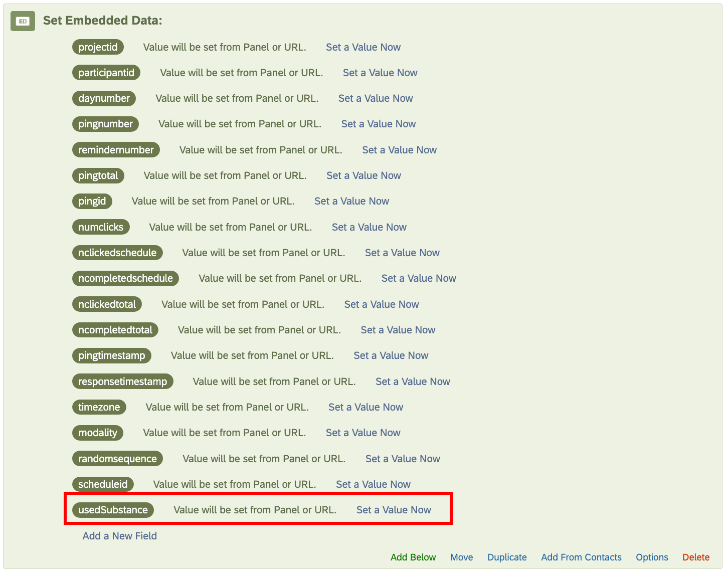This screenshot has height=573, width=728.
Task: Open Options for this embedded data block
Action: coord(651,557)
